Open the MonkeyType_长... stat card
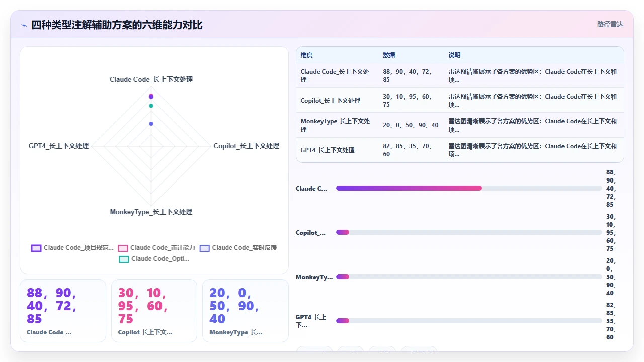Image resolution: width=644 pixels, height=362 pixels. tap(246, 311)
